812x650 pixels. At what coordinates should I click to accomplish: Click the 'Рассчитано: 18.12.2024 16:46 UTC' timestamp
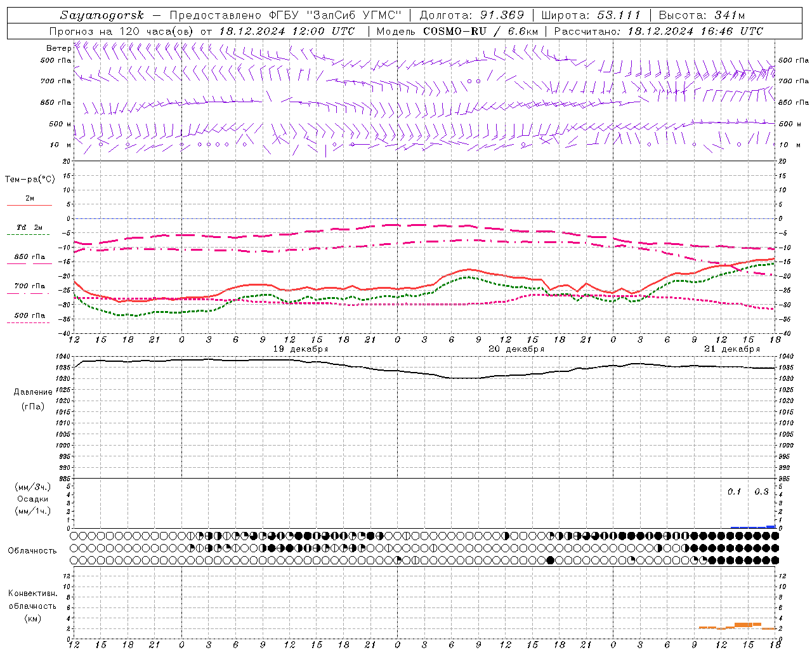coord(658,31)
